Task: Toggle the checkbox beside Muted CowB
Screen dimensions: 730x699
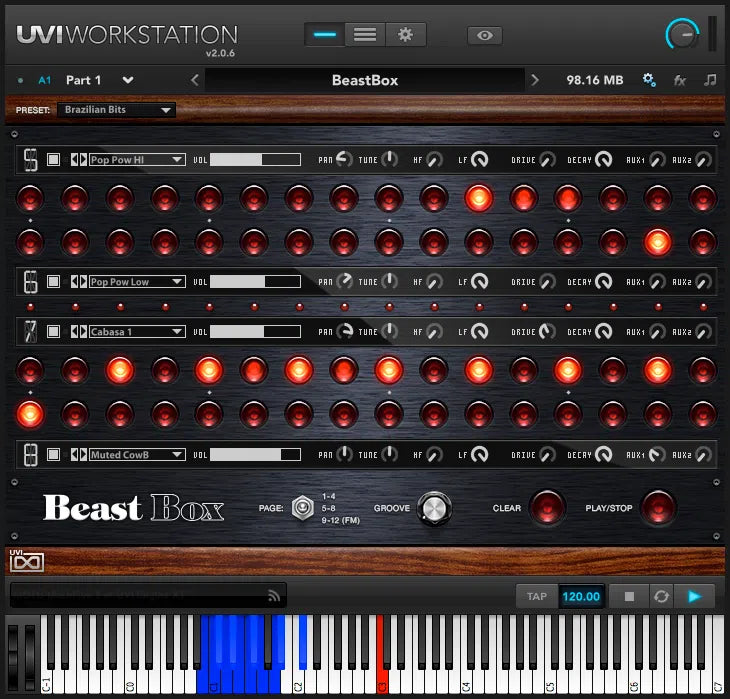Action: click(x=54, y=455)
